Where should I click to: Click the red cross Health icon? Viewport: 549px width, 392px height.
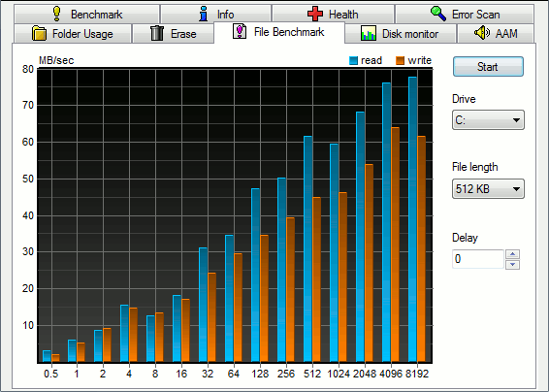tap(315, 14)
